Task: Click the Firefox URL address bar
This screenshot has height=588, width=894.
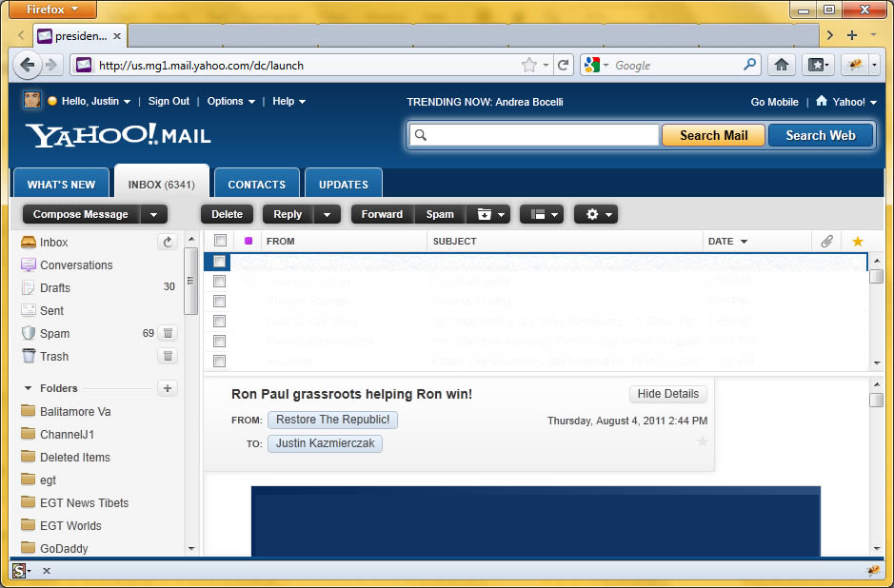Action: tap(308, 65)
